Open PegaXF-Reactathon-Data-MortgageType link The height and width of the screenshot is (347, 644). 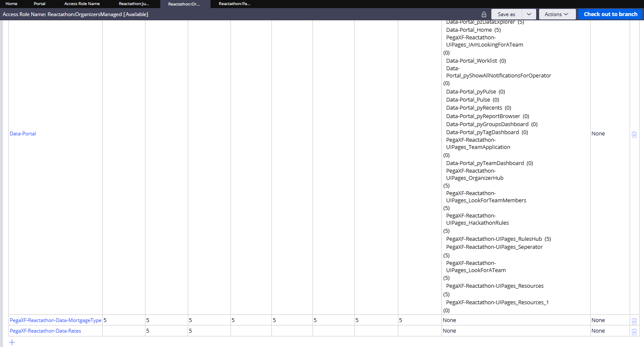(x=55, y=320)
